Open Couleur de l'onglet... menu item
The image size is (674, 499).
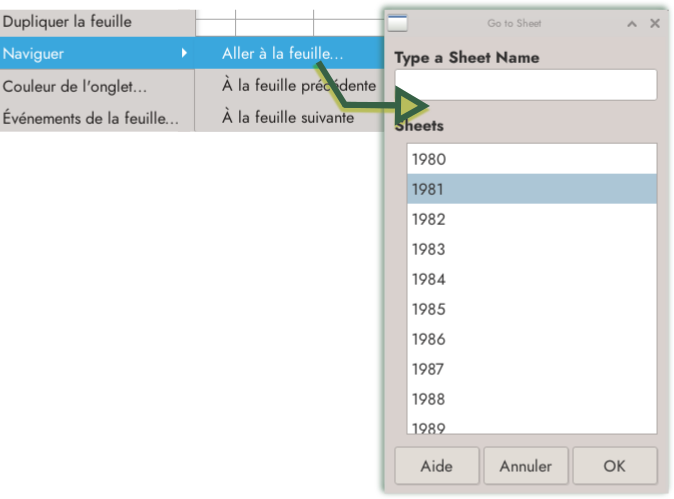pyautogui.click(x=75, y=86)
